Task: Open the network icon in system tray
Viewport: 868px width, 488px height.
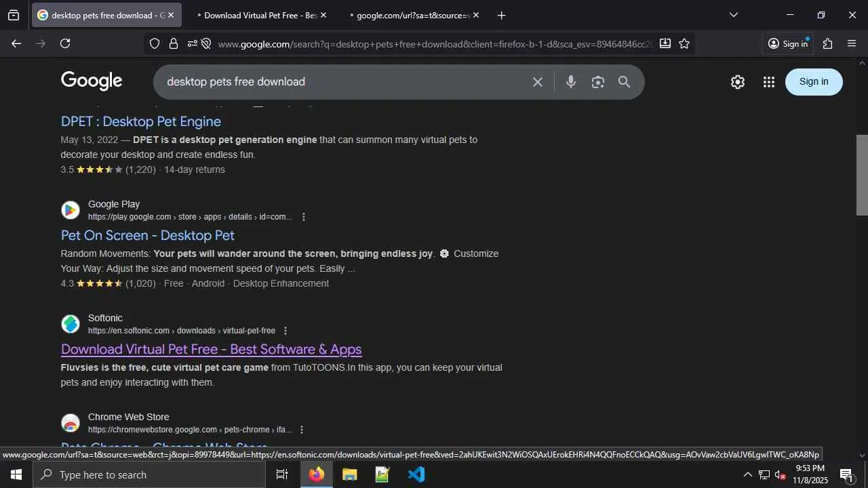Action: pyautogui.click(x=764, y=474)
